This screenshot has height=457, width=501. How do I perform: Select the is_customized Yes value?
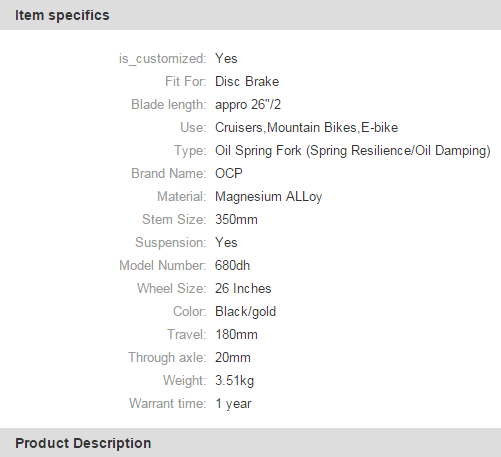click(226, 59)
